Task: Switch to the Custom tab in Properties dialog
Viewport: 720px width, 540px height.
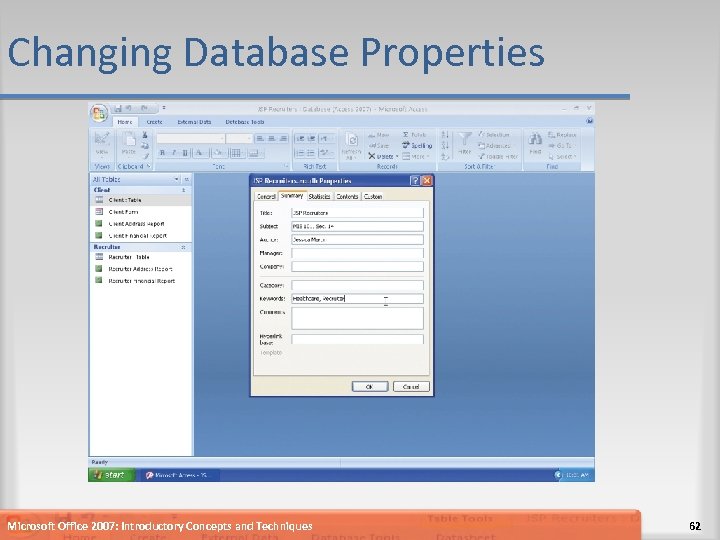Action: click(x=373, y=197)
